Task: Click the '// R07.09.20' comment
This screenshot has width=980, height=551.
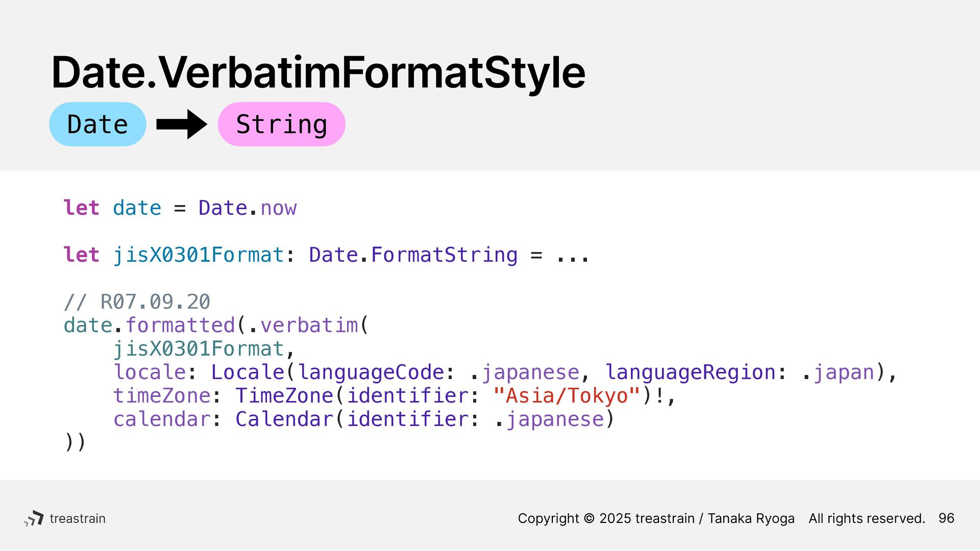Action: click(x=137, y=302)
